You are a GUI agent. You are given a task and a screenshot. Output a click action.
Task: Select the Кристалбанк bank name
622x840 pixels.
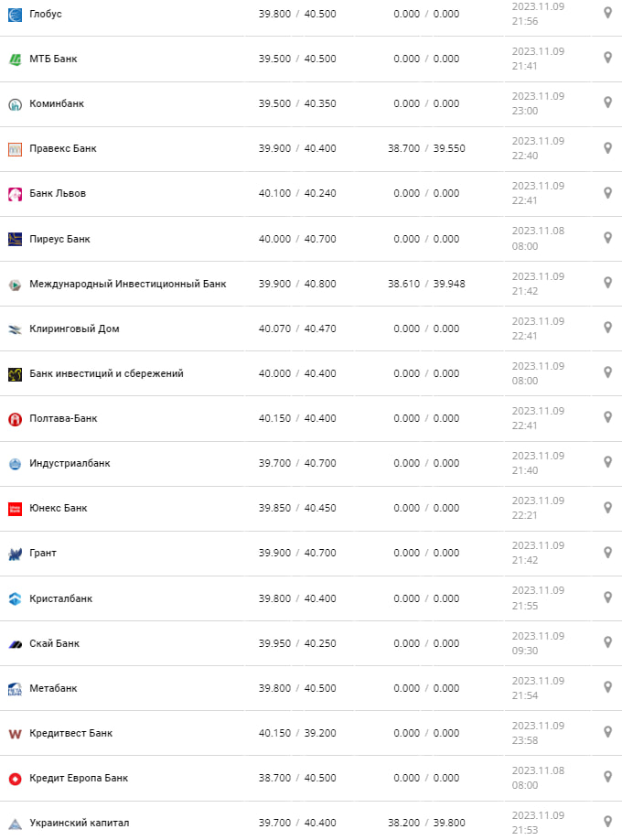60,598
